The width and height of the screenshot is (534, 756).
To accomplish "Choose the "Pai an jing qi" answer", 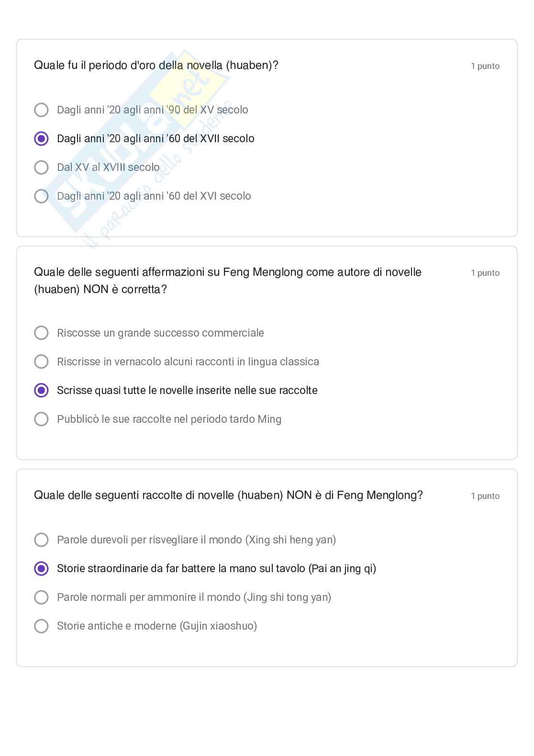I will (42, 568).
